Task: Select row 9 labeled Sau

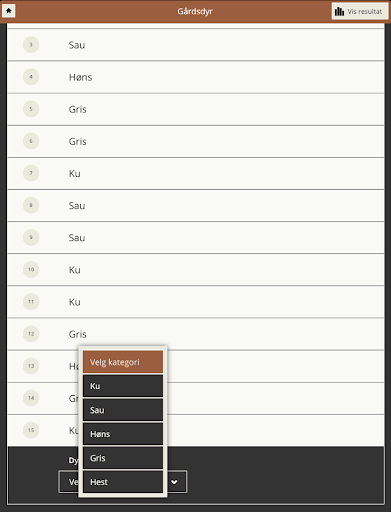Action: 196,238
